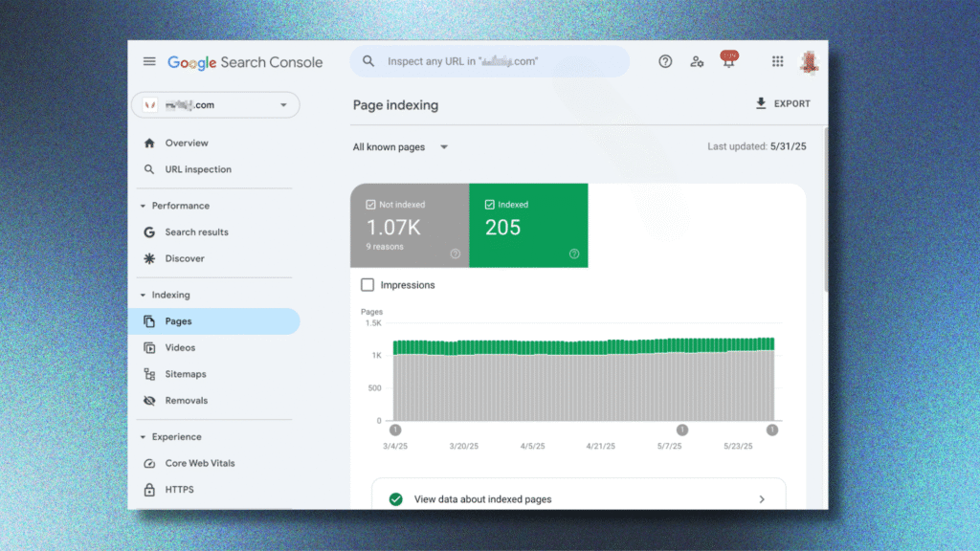Viewport: 980px width, 551px height.
Task: Collapse the Experience section
Action: coord(144,436)
